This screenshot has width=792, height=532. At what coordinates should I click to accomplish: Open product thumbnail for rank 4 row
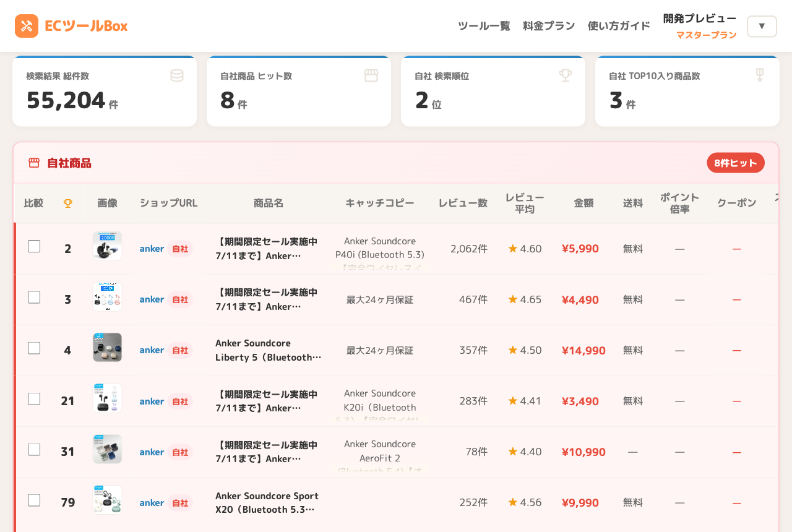tap(108, 348)
